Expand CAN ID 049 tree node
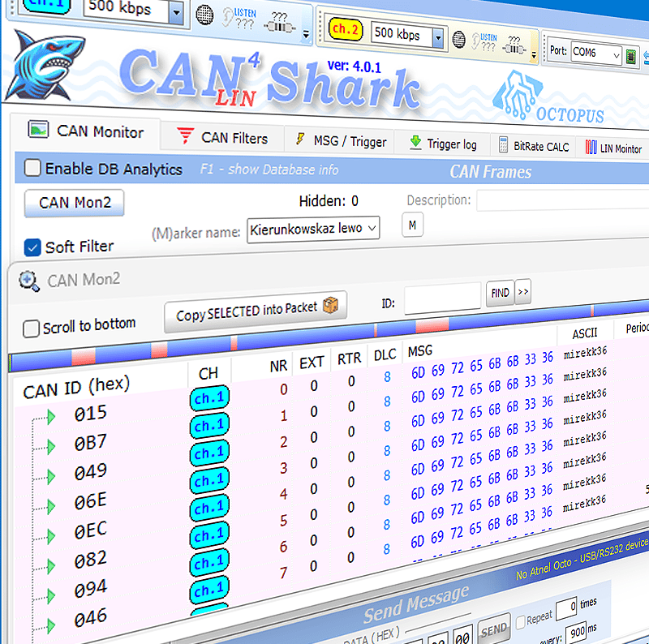The height and width of the screenshot is (644, 649). pyautogui.click(x=51, y=476)
